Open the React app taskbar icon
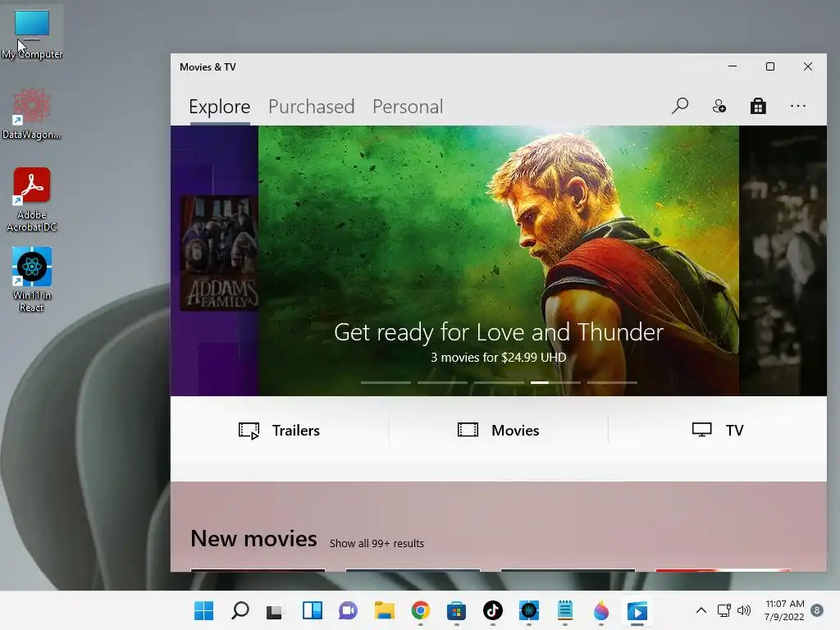Viewport: 840px width, 630px height. [529, 610]
